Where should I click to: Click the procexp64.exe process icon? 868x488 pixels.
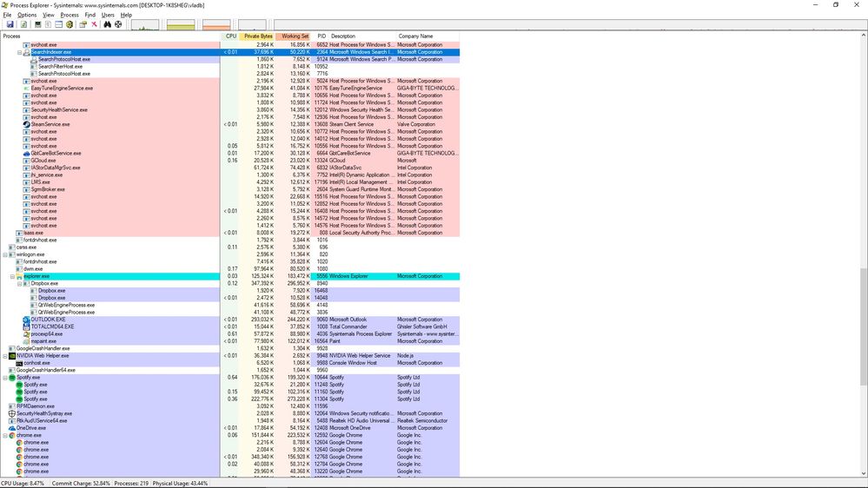click(26, 333)
